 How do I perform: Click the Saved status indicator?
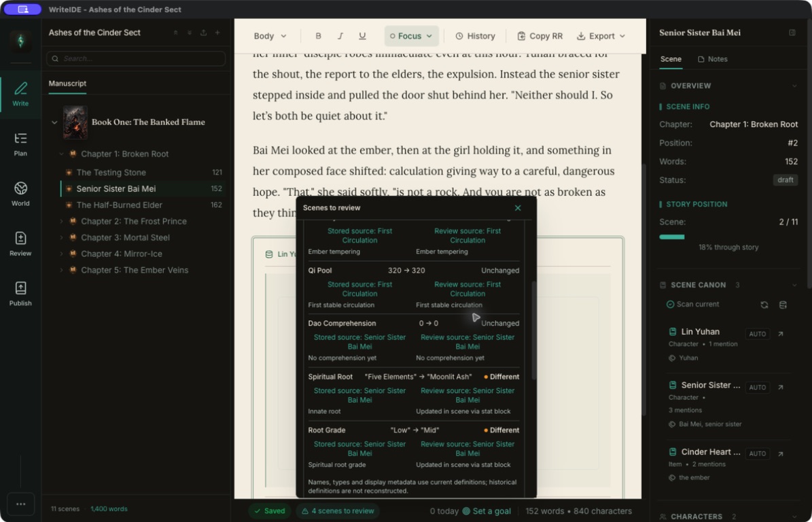(x=269, y=511)
